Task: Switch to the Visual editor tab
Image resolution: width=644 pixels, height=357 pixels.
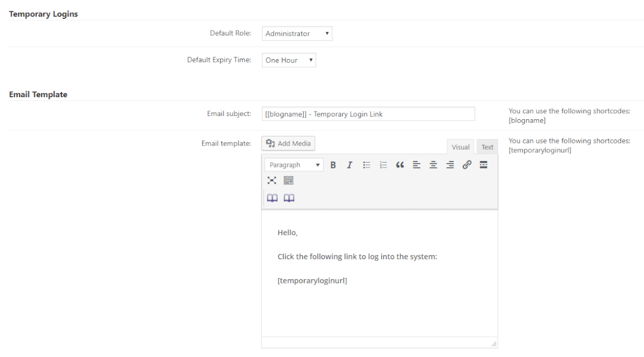Action: point(460,147)
